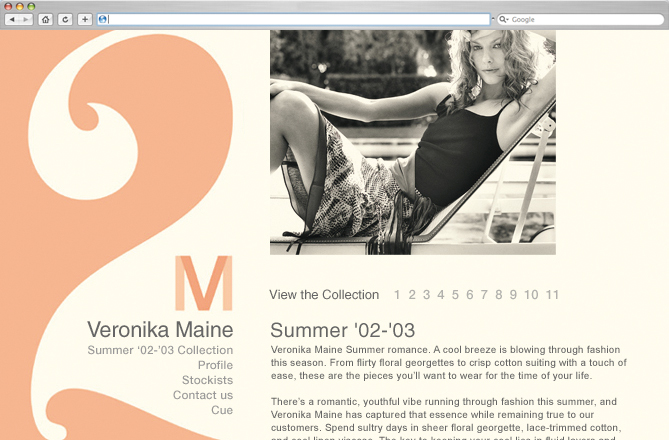Image resolution: width=669 pixels, height=440 pixels.
Task: Focus the browser address bar
Action: point(294,20)
